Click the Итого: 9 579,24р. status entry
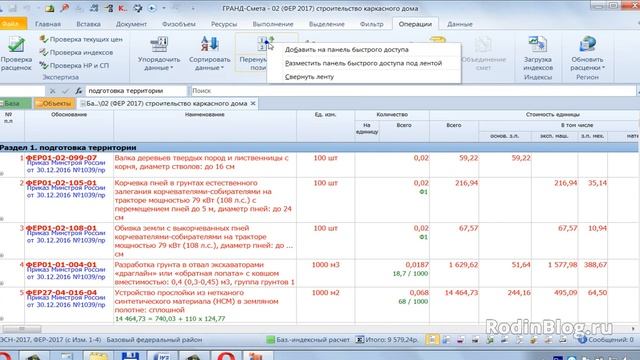Screen dimensions: 640x360 click(x=387, y=340)
